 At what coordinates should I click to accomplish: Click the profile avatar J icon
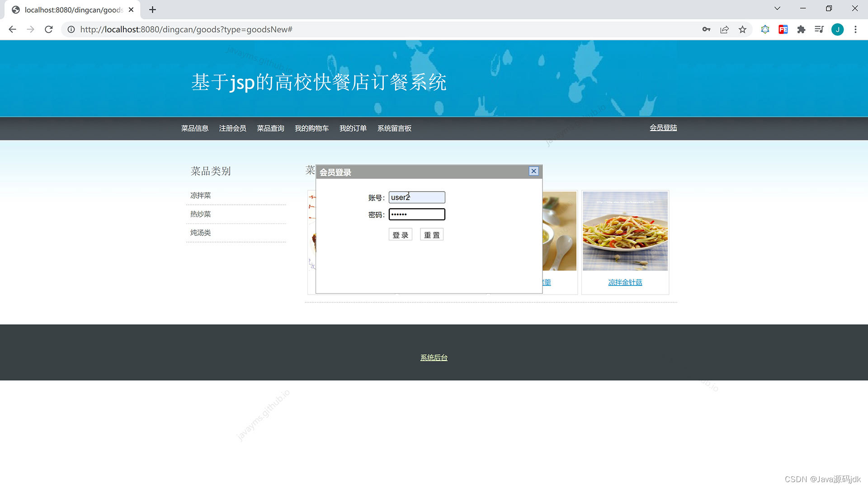pyautogui.click(x=837, y=29)
